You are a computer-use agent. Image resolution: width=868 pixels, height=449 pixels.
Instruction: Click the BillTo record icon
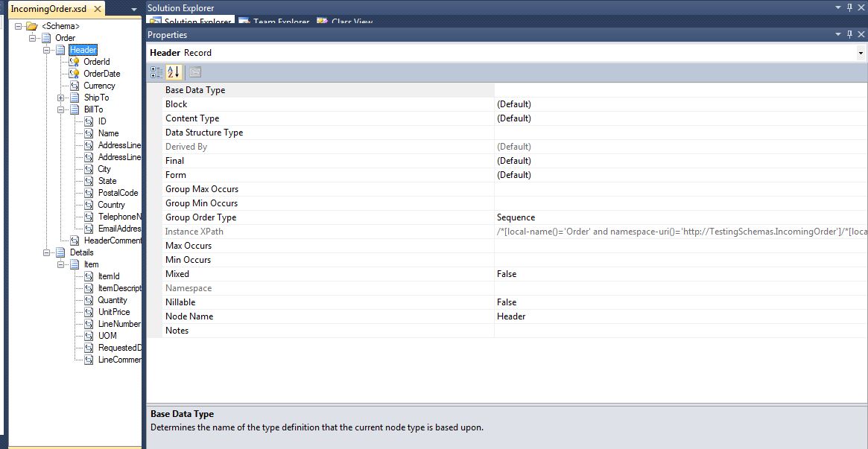click(x=75, y=109)
